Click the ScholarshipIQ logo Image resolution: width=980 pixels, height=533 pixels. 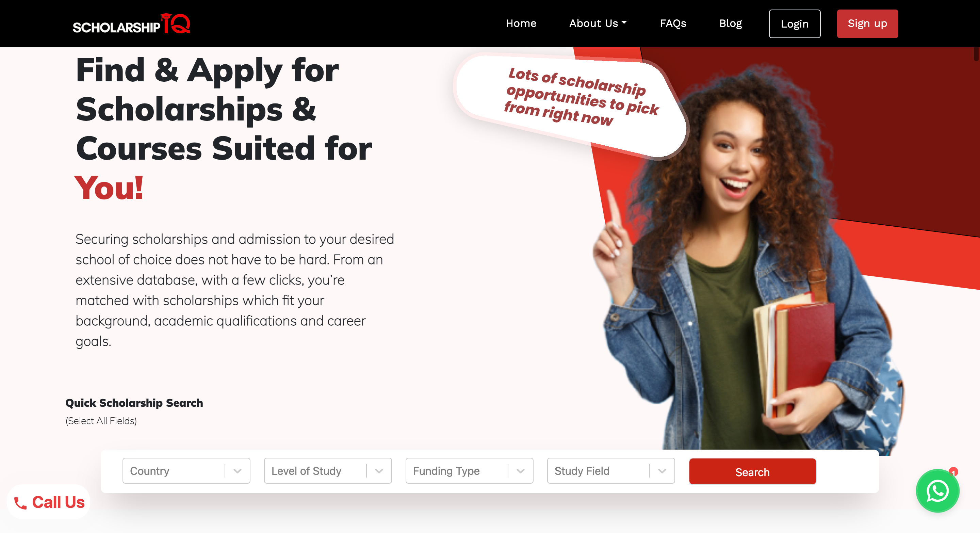[131, 24]
